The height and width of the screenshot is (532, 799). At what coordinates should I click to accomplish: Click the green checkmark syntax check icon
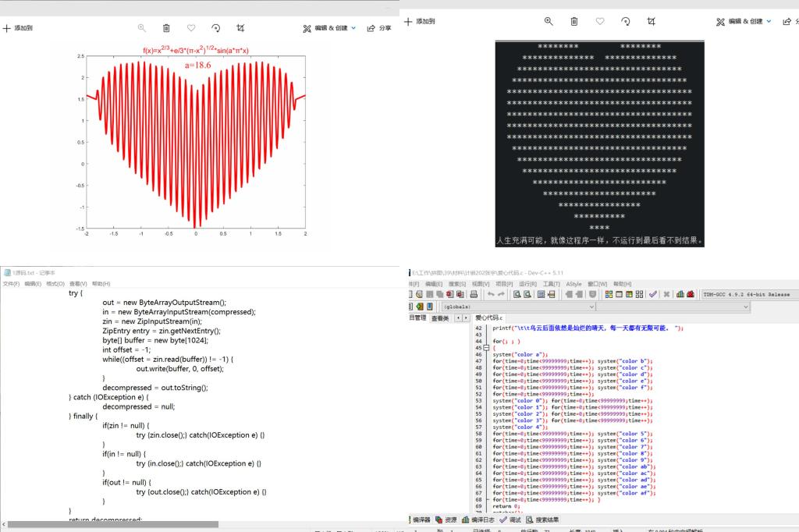coord(652,294)
